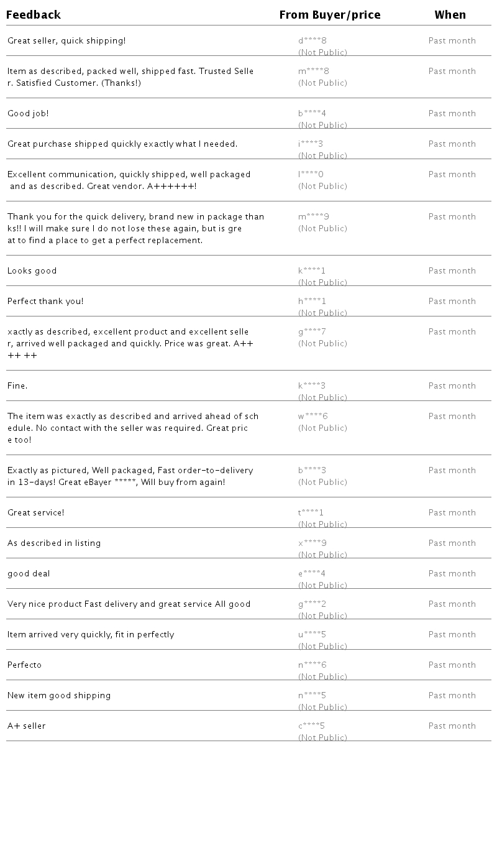The image size is (497, 868).
Task: Click the "Fine." feedback comment
Action: point(17,386)
